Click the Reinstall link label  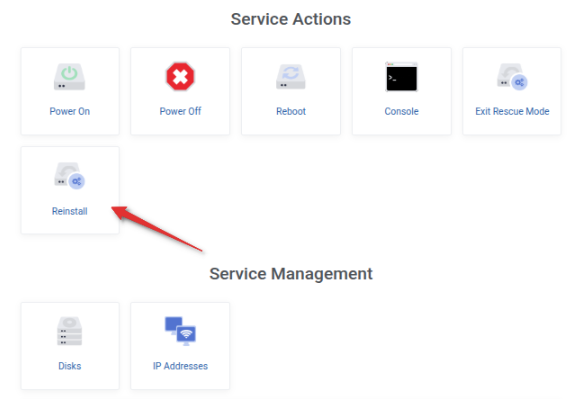69,211
